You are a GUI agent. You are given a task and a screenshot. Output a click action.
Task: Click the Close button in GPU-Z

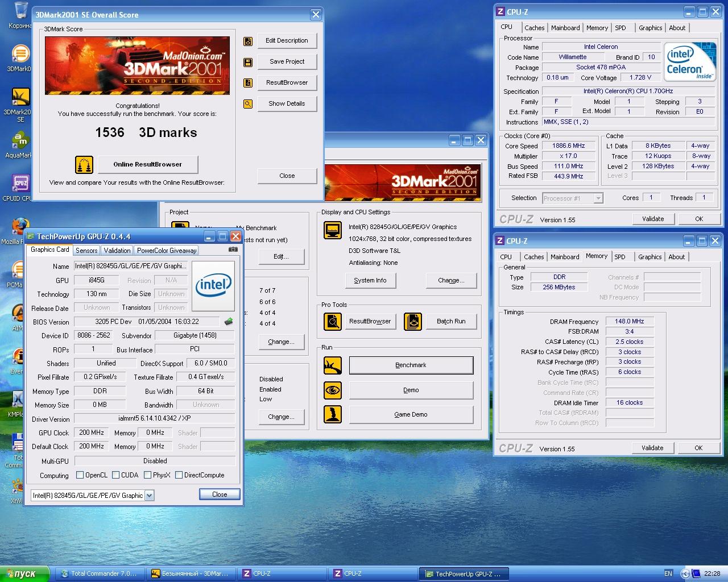click(x=220, y=494)
